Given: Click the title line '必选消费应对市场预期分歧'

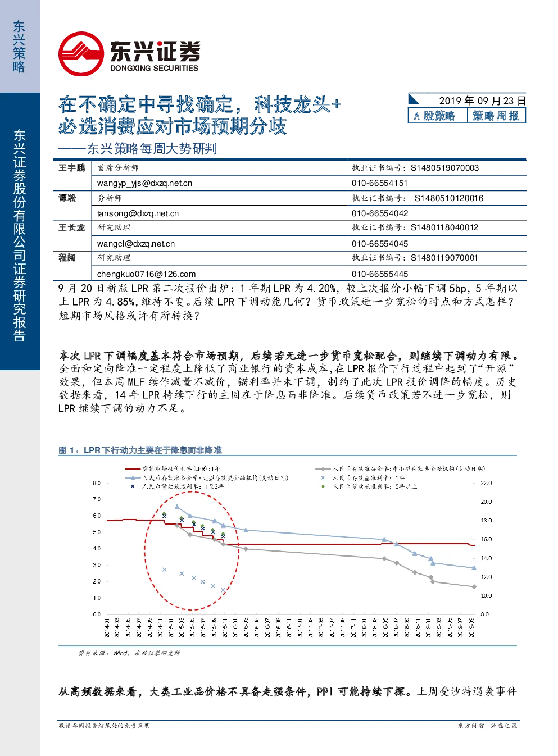Looking at the screenshot, I should coord(173,126).
